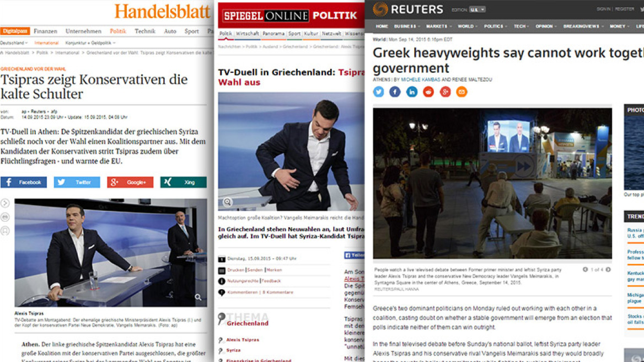Click the Facebook round share icon on Reuters
The width and height of the screenshot is (644, 362).
(x=395, y=92)
